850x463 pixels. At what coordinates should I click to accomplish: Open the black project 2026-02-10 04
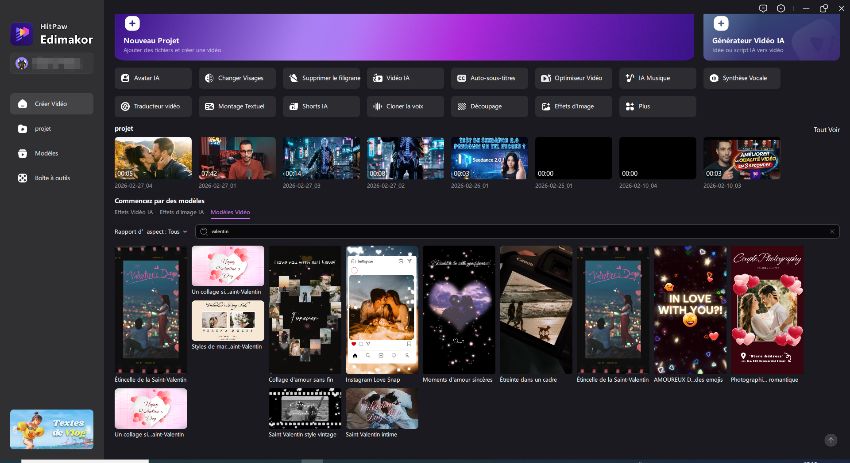[x=657, y=158]
